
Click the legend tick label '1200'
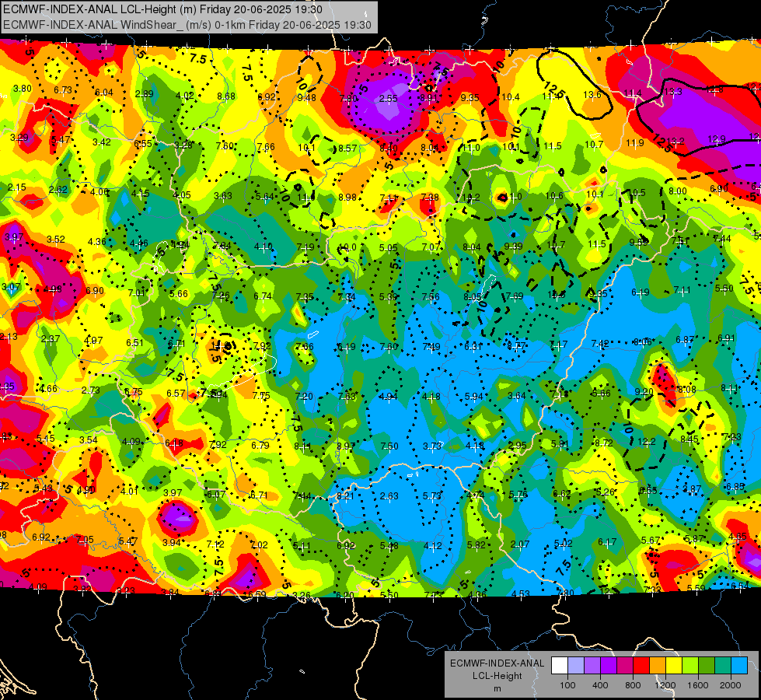665,685
